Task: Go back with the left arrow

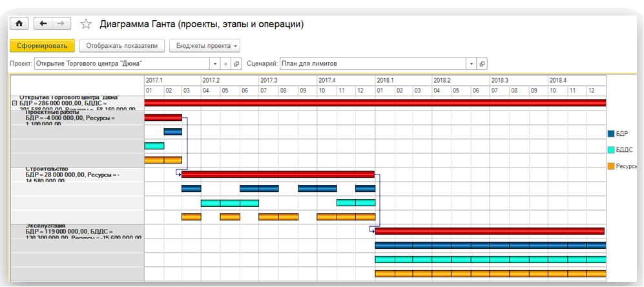Action: [43, 24]
